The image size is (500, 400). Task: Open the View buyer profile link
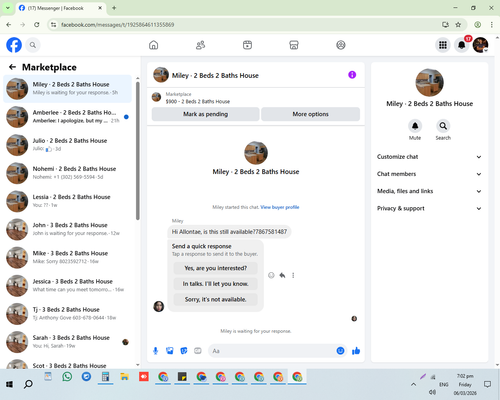click(280, 207)
